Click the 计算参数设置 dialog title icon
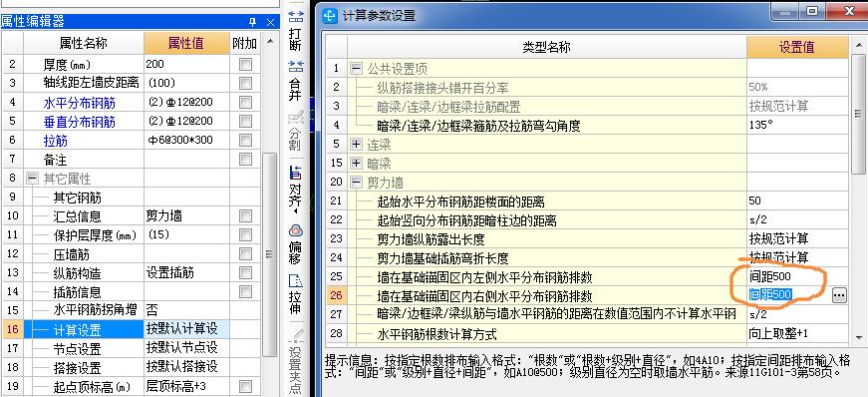The image size is (868, 397). 330,15
